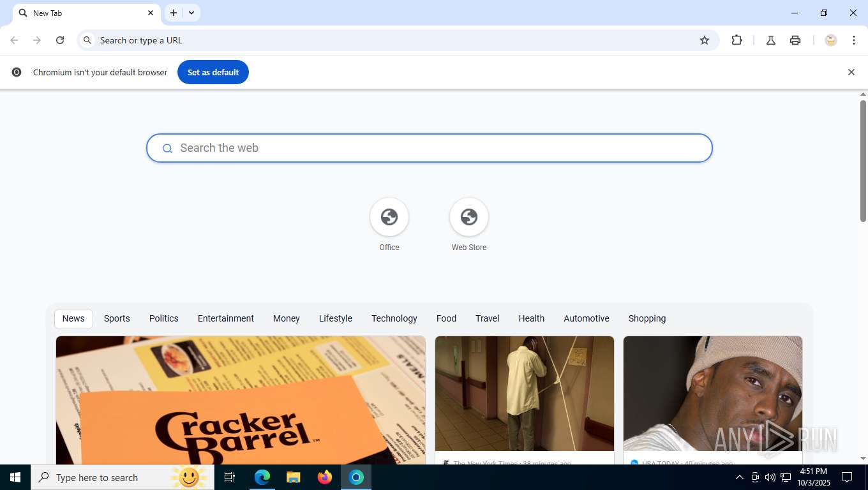The image size is (868, 490).
Task: Click the taskbar search box
Action: tap(123, 477)
